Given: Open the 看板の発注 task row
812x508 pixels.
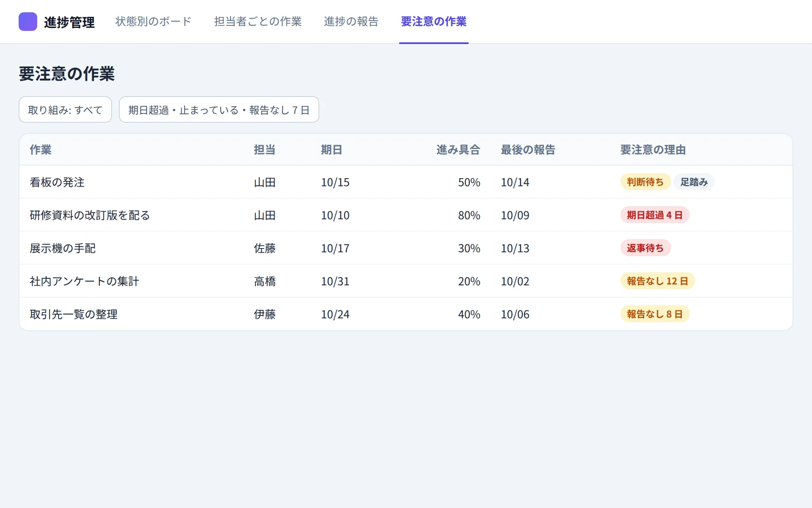Looking at the screenshot, I should [406, 182].
